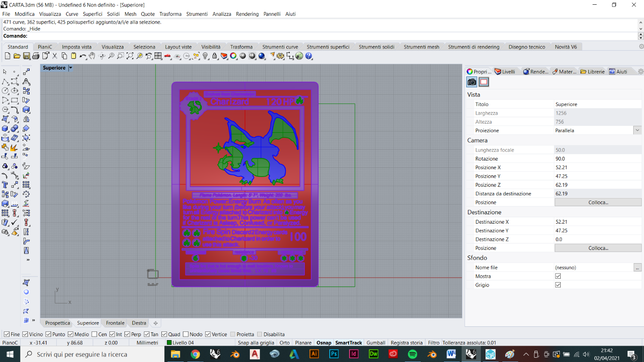Toggle the Perp osnap checkbox

(127, 334)
